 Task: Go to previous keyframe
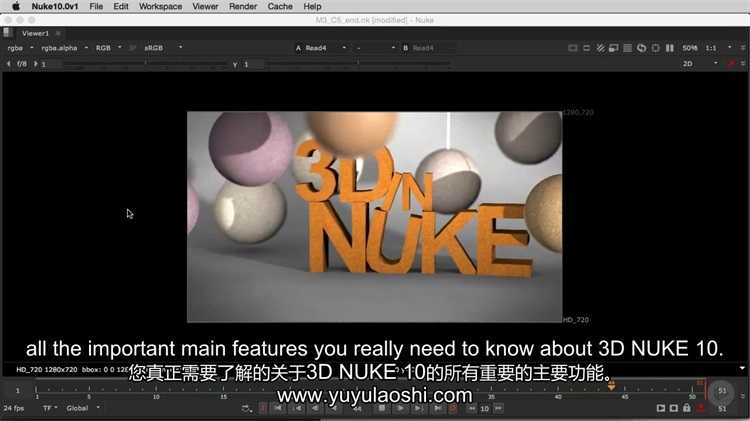pos(298,409)
